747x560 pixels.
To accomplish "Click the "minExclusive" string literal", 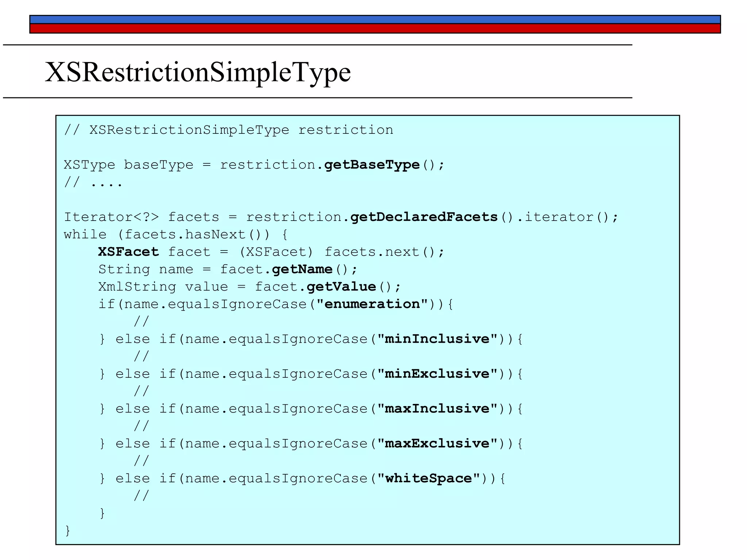I will [x=437, y=374].
